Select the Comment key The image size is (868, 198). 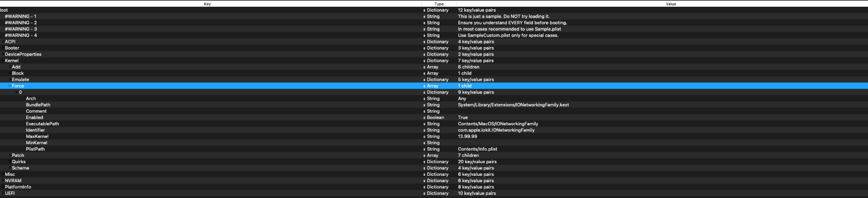point(36,111)
